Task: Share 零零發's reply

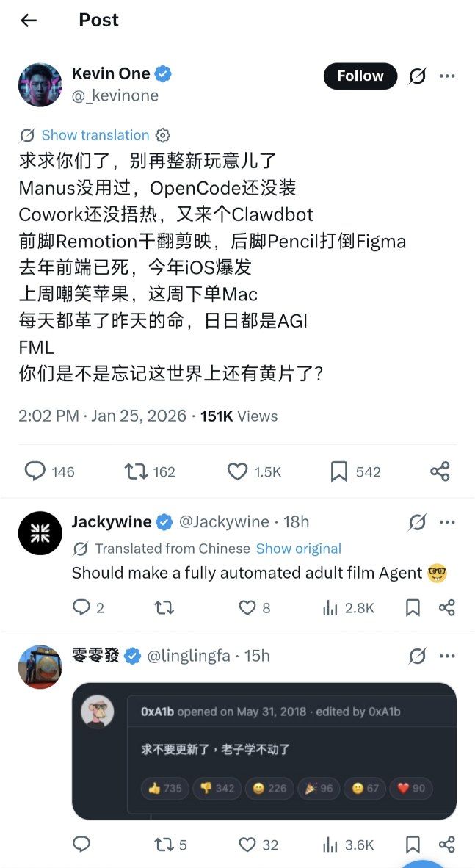Action: pos(447,845)
